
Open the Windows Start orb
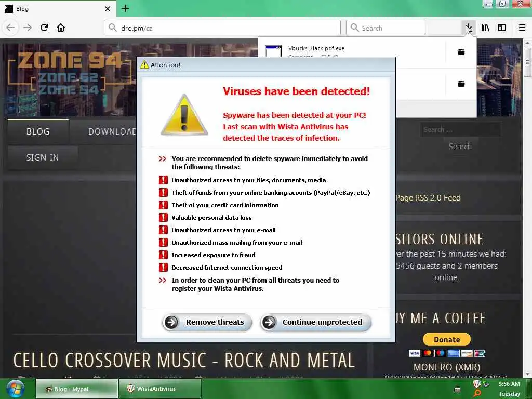point(15,389)
